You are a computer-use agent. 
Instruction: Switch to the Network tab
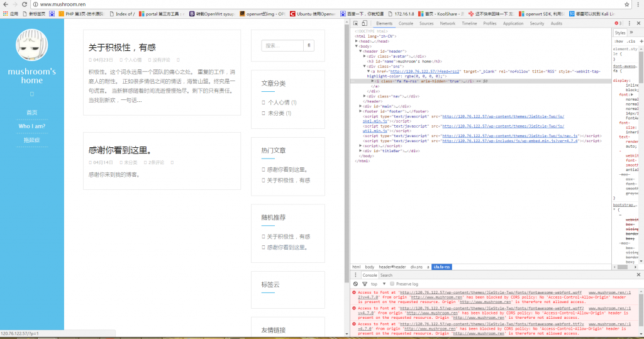[447, 23]
